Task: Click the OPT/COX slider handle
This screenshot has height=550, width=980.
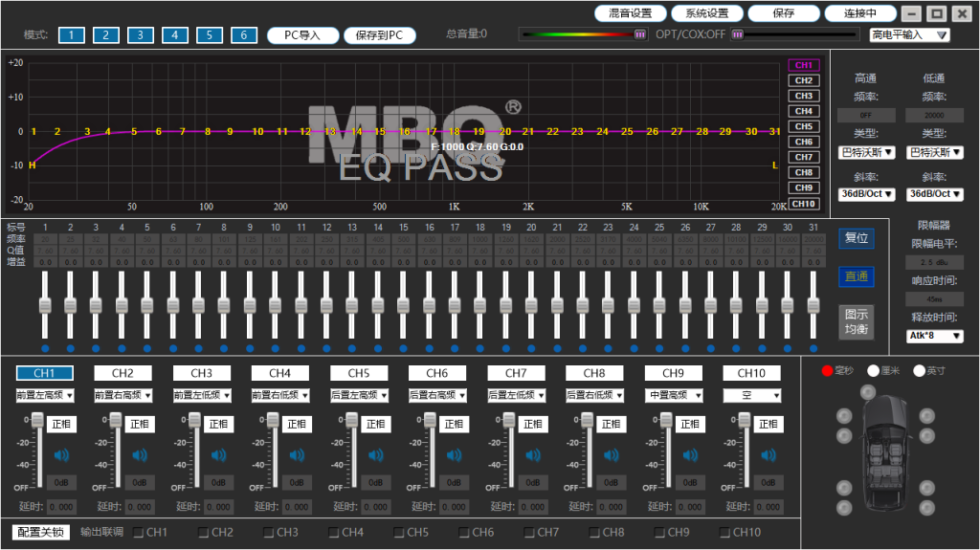Action: (x=738, y=34)
